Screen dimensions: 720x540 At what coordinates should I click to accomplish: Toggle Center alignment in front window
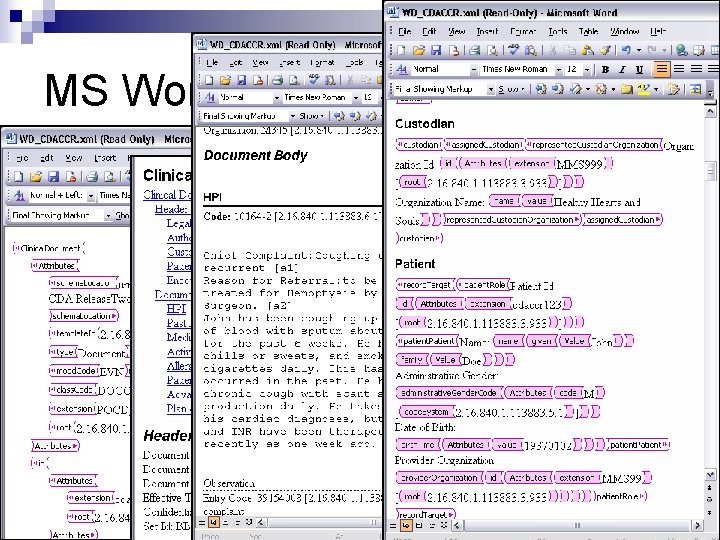click(x=679, y=69)
